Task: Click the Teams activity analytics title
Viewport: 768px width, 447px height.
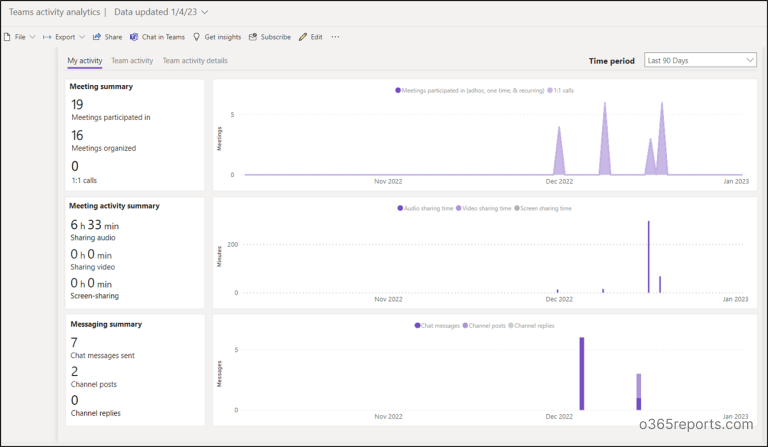Action: [54, 12]
